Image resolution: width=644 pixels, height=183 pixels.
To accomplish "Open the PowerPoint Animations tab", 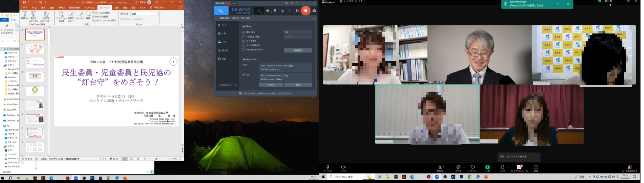I will [x=90, y=7].
